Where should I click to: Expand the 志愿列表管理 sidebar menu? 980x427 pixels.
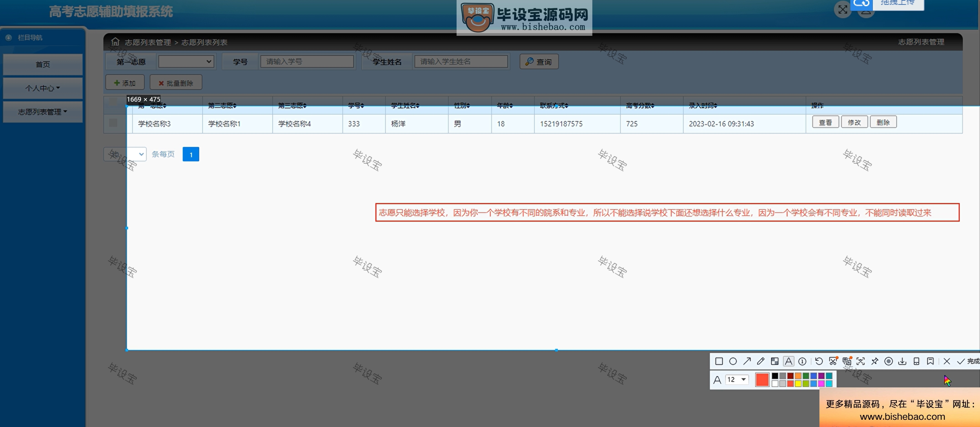coord(43,112)
